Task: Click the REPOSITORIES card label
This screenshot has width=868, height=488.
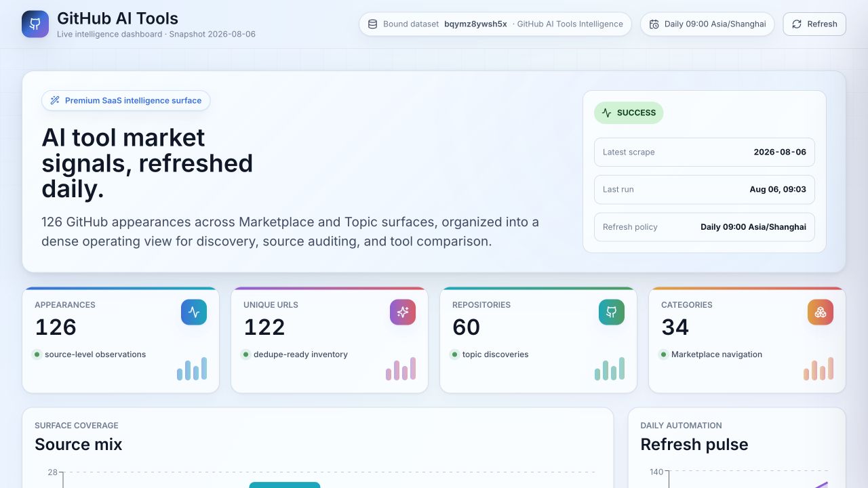Action: click(481, 305)
